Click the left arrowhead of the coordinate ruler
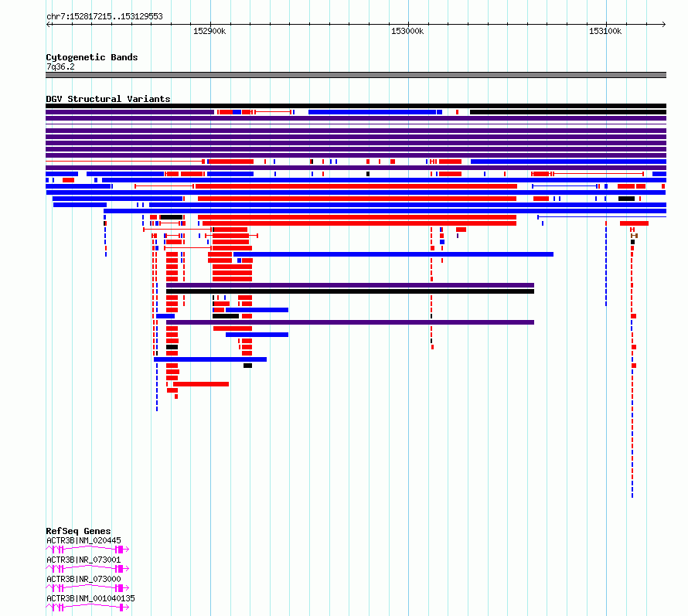The image size is (688, 616). tap(48, 24)
